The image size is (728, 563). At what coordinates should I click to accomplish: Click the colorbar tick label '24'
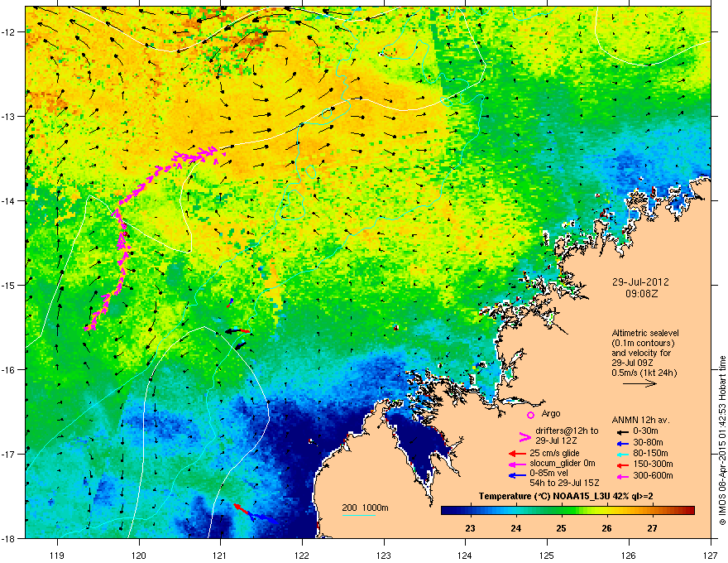pos(516,528)
